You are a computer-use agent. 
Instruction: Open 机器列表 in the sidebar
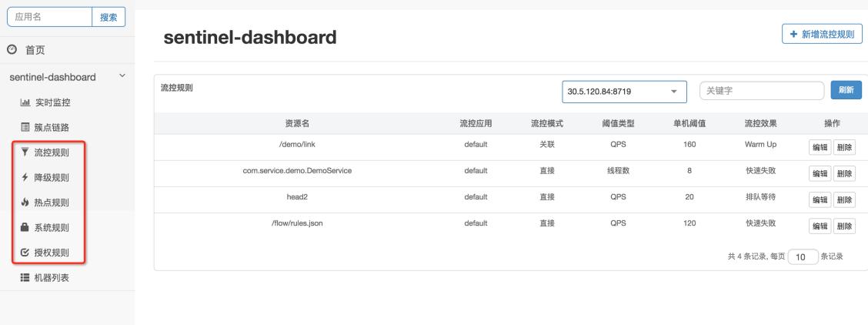coord(52,278)
